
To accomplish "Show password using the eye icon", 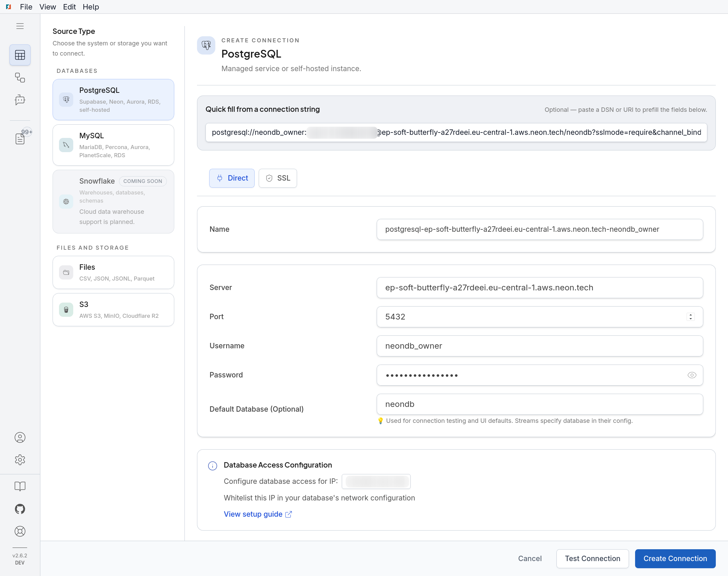I will tap(692, 375).
